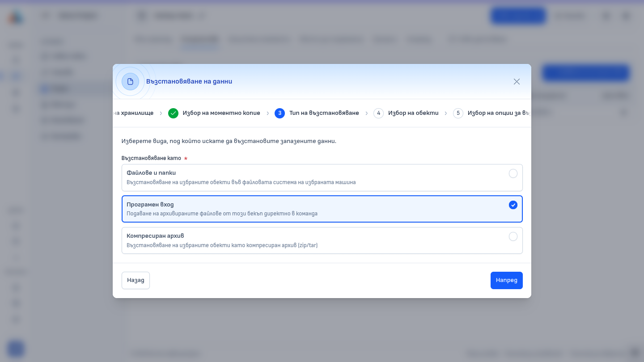Click the partially visible хранилище step

(133, 113)
